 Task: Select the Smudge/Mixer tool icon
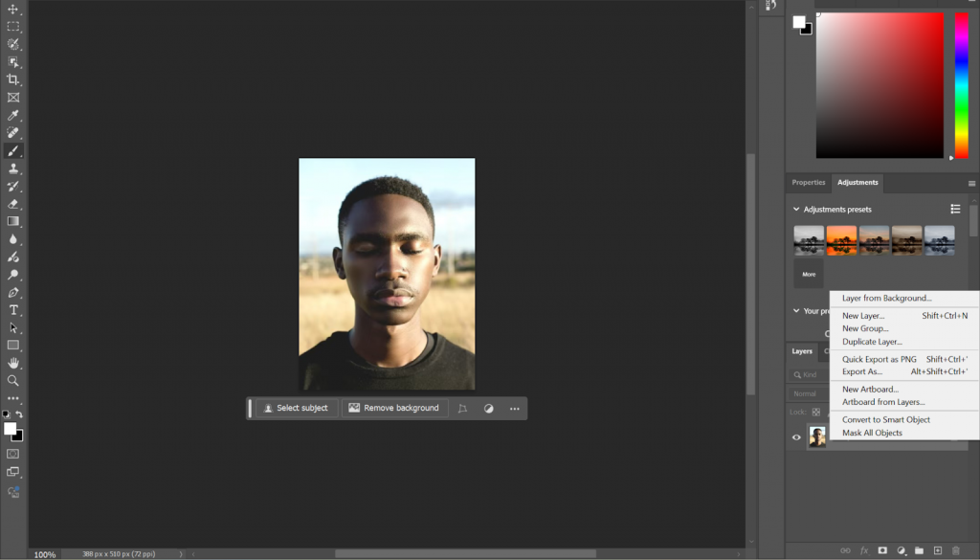coord(12,257)
